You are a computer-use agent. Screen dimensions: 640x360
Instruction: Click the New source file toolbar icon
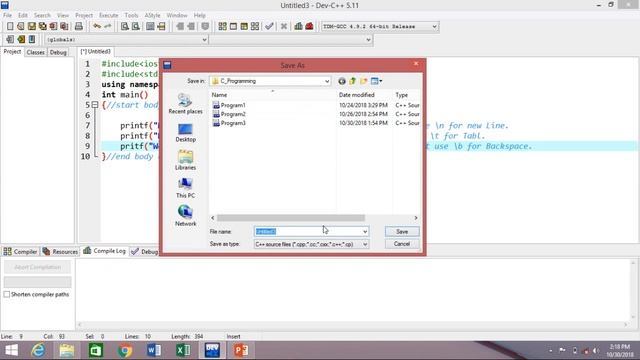10,27
